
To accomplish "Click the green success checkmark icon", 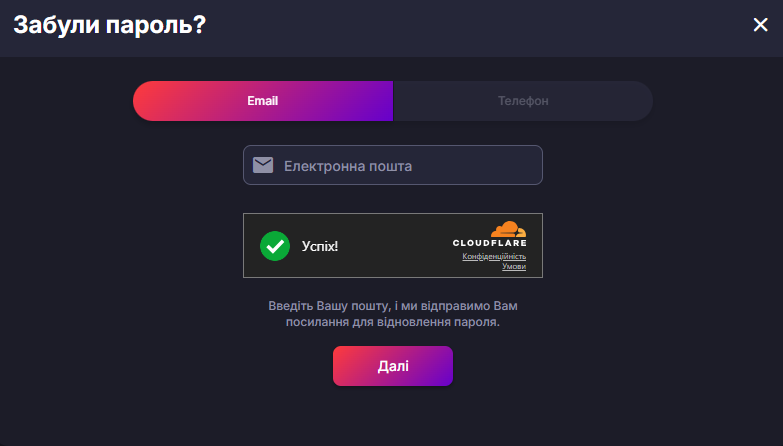I will (274, 245).
